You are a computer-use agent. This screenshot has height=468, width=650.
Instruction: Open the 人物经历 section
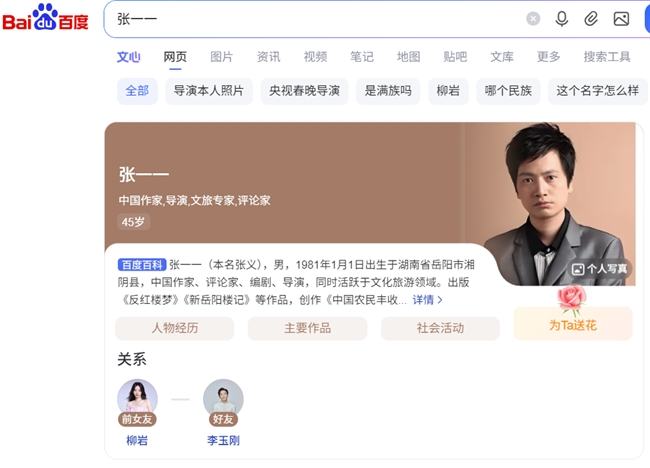(x=175, y=328)
